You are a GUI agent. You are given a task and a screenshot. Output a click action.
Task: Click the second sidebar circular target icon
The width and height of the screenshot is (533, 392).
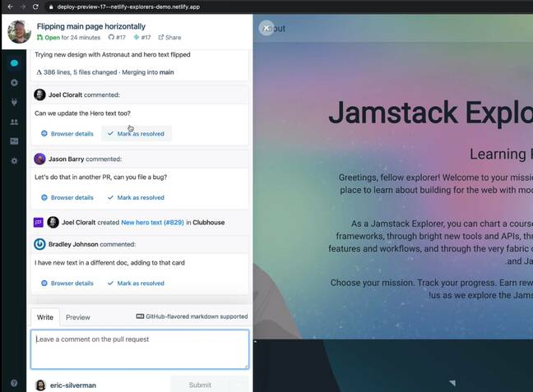pos(14,82)
